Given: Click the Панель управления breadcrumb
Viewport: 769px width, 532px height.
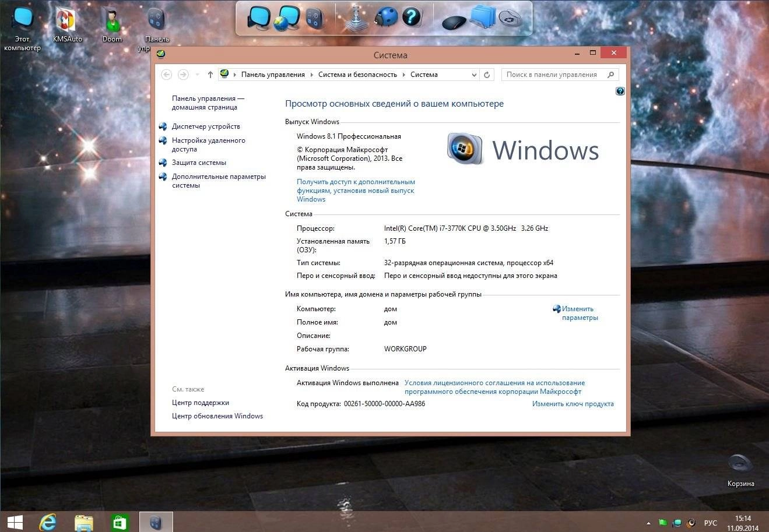Looking at the screenshot, I should [273, 75].
